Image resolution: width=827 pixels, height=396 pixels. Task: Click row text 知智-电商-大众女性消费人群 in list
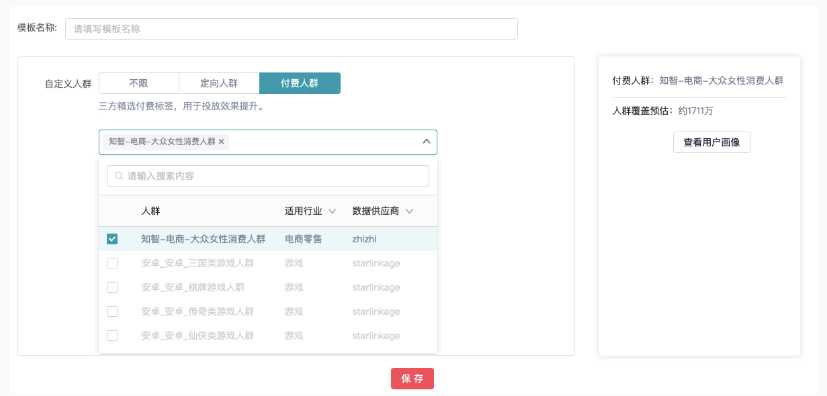(x=203, y=239)
